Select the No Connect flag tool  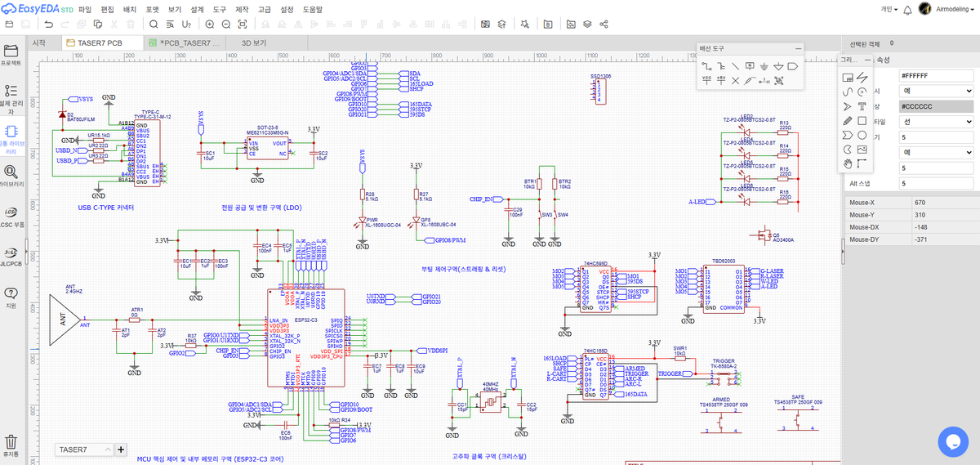(x=736, y=80)
